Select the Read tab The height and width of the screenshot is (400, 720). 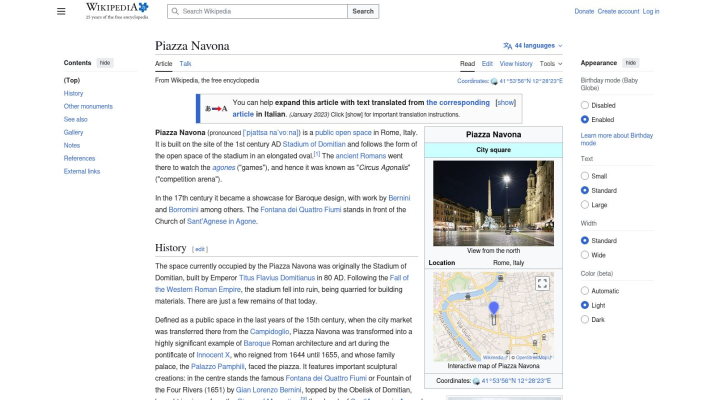click(x=467, y=64)
